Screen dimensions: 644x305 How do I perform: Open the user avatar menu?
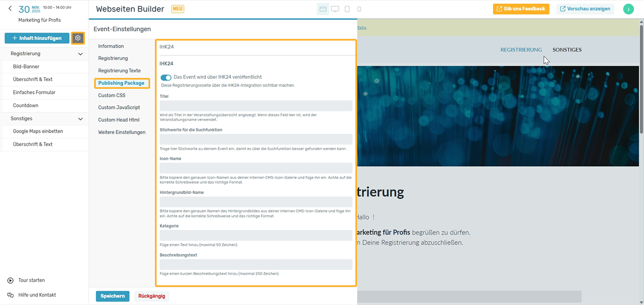[x=628, y=9]
